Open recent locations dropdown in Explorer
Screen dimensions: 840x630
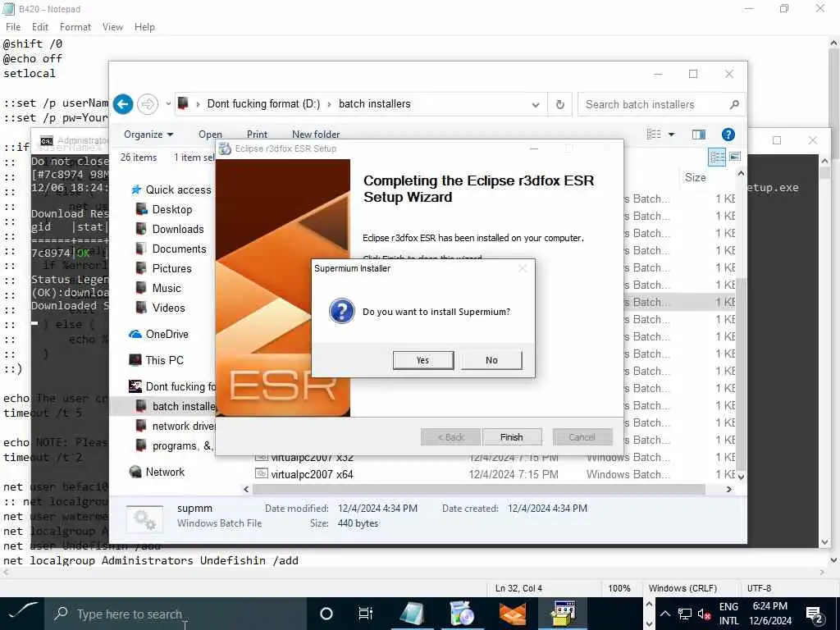click(167, 104)
